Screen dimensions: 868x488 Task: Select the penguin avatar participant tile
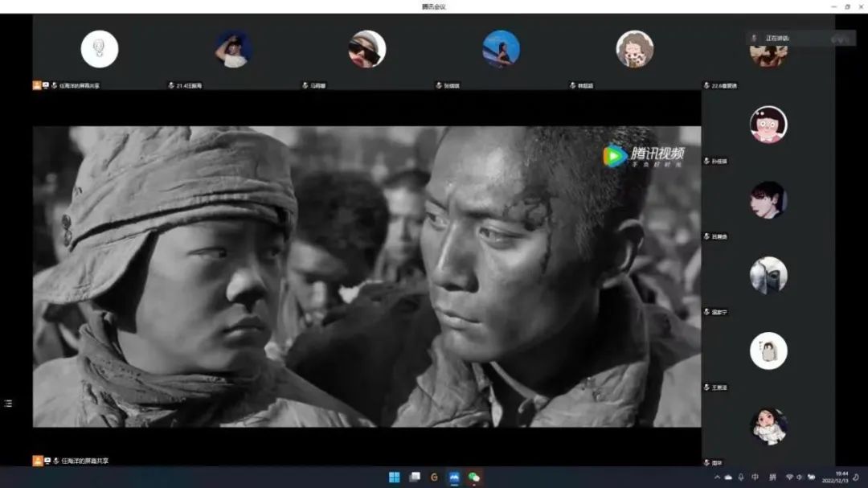tap(768, 351)
